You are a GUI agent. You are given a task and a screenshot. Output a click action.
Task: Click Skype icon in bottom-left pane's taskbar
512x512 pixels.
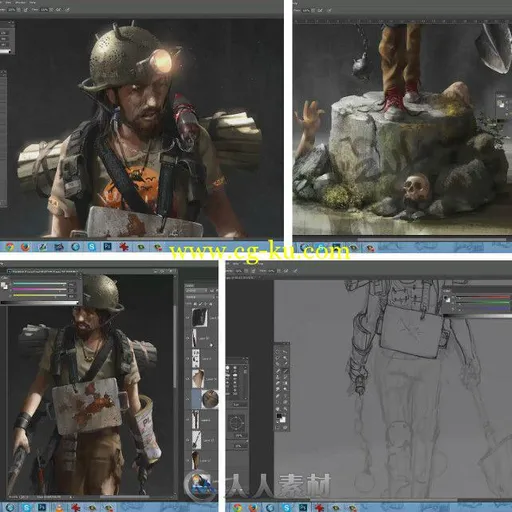coord(27,507)
